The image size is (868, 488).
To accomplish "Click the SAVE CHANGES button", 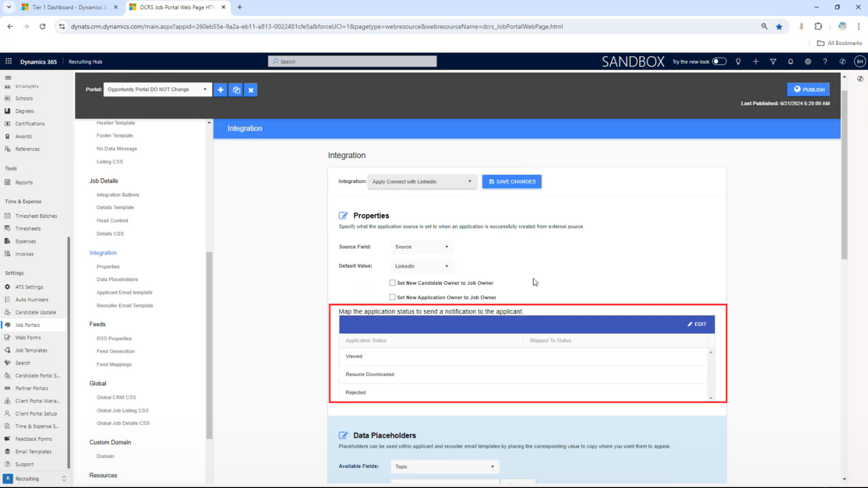I will (x=512, y=182).
